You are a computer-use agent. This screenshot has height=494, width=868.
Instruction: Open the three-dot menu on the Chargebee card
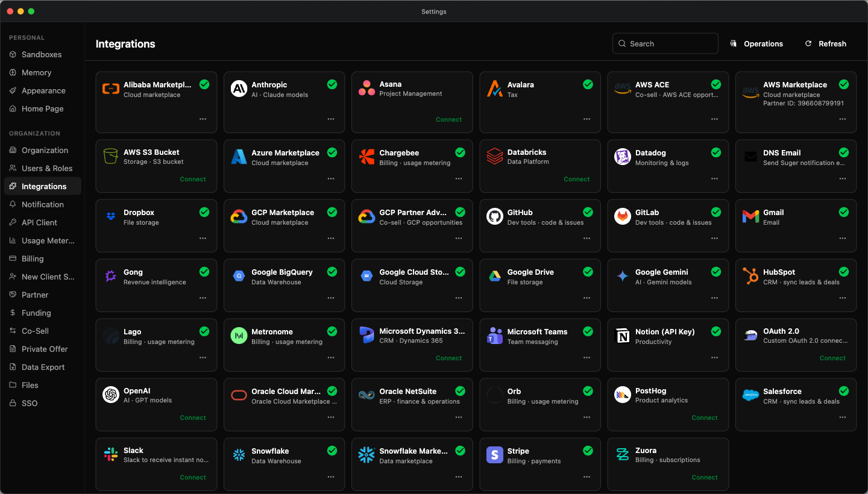(x=459, y=179)
